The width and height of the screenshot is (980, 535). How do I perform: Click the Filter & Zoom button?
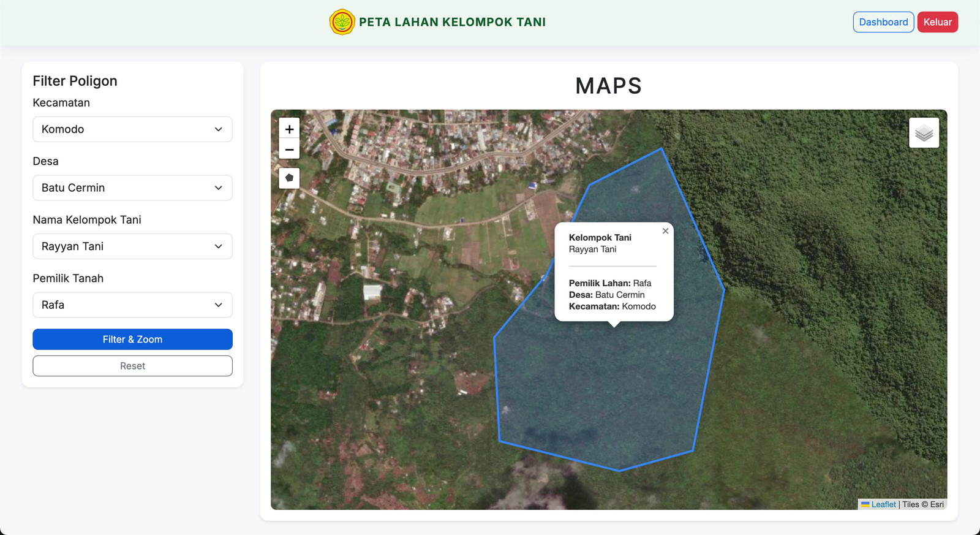(132, 340)
